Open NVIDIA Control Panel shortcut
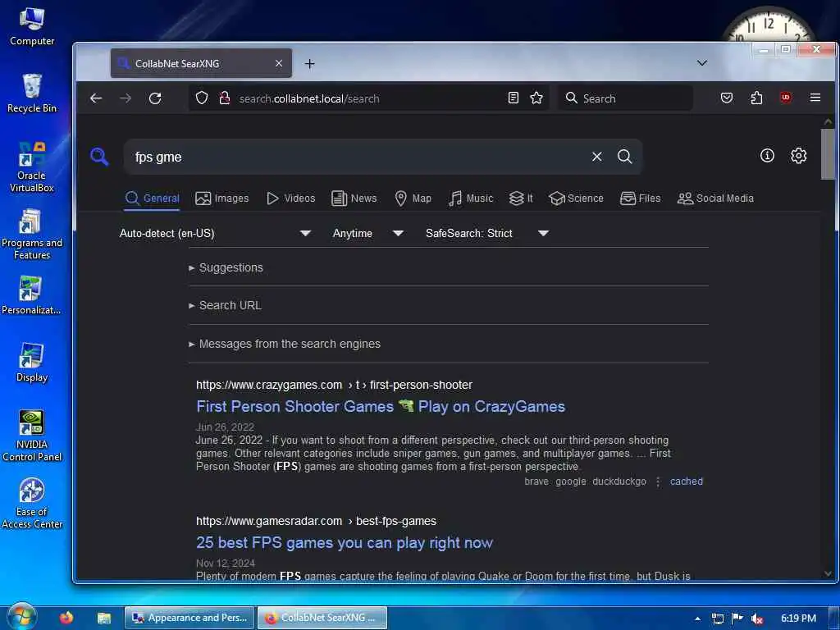The image size is (840, 630). tap(32, 436)
